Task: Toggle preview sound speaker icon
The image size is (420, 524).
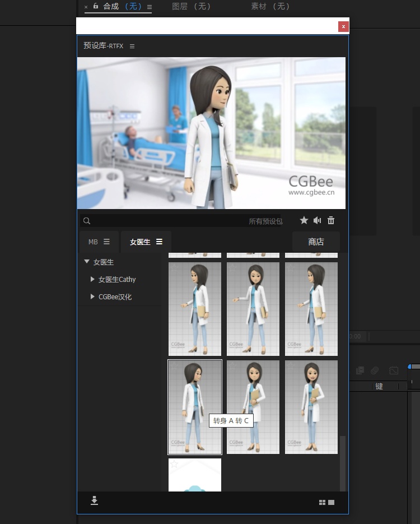Action: (x=317, y=220)
